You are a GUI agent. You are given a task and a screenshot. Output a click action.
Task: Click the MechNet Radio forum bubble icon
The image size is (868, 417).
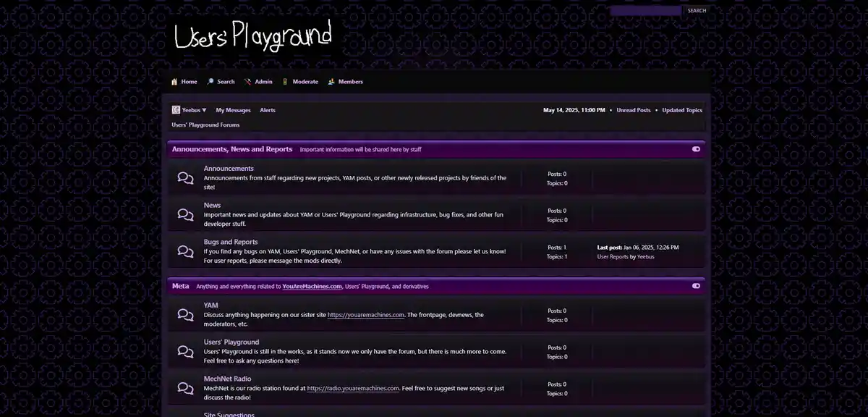tap(186, 389)
